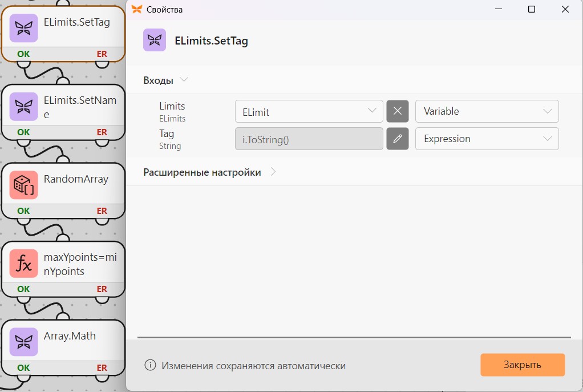Click the i.ToString() Tag field
This screenshot has height=392, width=583.
(x=309, y=139)
